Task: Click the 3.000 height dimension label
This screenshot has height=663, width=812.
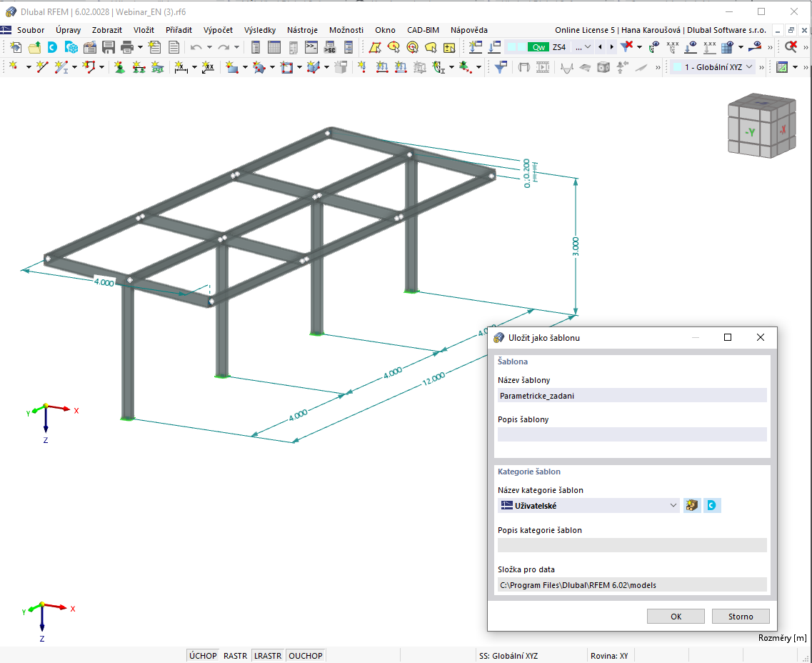Action: pos(576,246)
